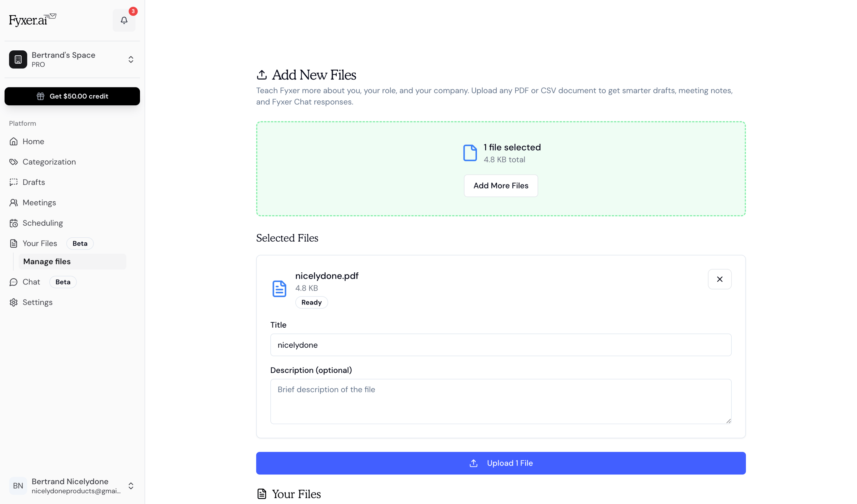Click Upload 1 File button
Image resolution: width=857 pixels, height=504 pixels.
pos(501,463)
